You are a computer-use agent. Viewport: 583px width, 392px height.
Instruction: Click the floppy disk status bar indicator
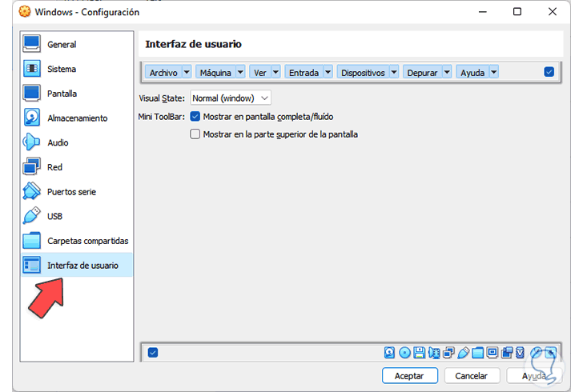pos(419,352)
